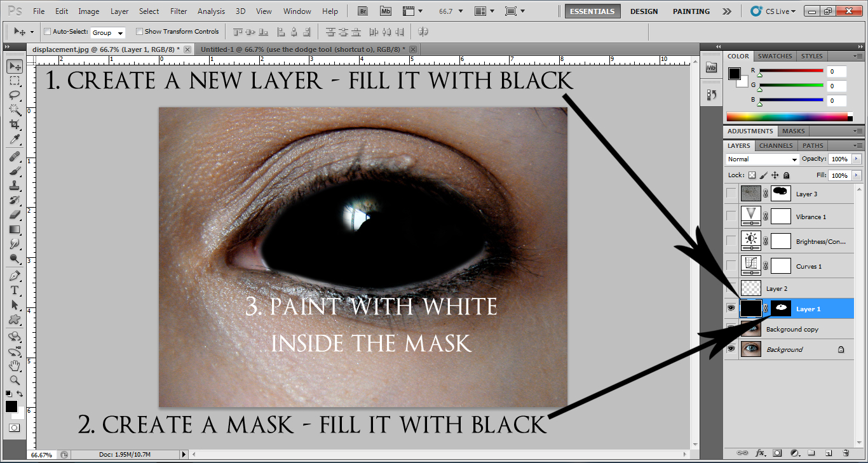Click the Create new layer icon
Screen dimensions: 868x463
(829, 453)
